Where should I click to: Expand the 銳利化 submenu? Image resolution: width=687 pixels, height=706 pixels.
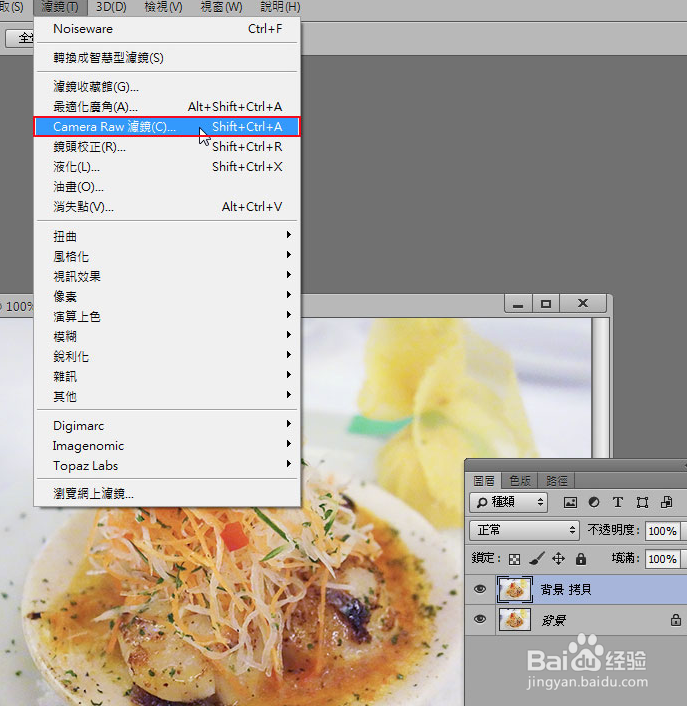167,356
